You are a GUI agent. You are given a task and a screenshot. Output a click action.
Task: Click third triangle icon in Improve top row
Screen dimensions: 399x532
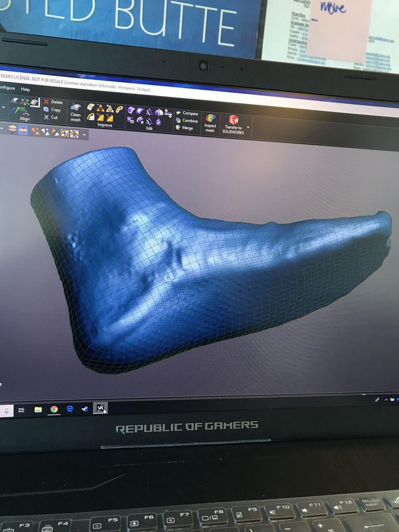click(x=110, y=109)
